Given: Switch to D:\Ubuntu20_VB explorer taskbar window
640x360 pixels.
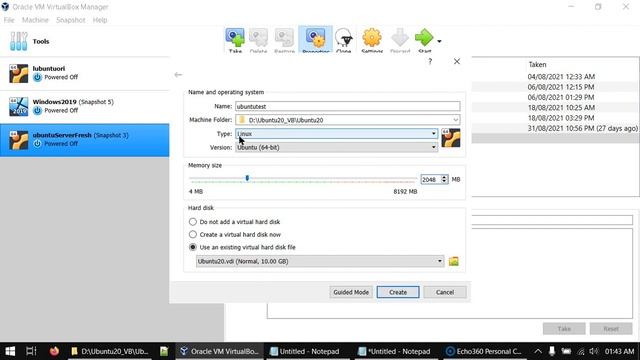Looking at the screenshot, I should click(110, 351).
